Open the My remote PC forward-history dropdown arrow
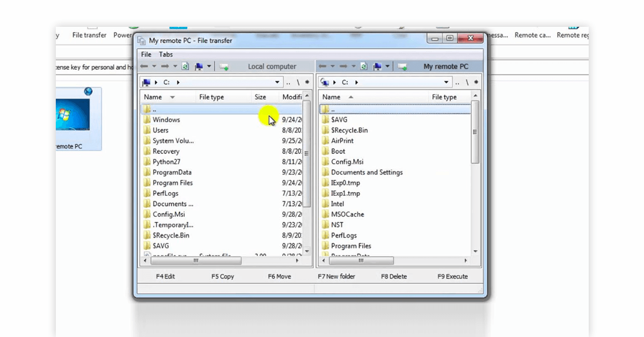Viewport: 644px width, 337px height. tap(353, 67)
